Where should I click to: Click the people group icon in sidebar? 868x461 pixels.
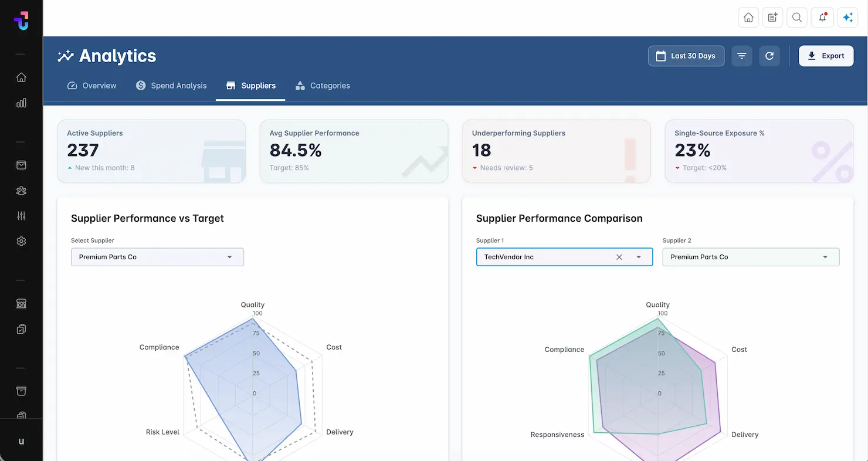22,191
